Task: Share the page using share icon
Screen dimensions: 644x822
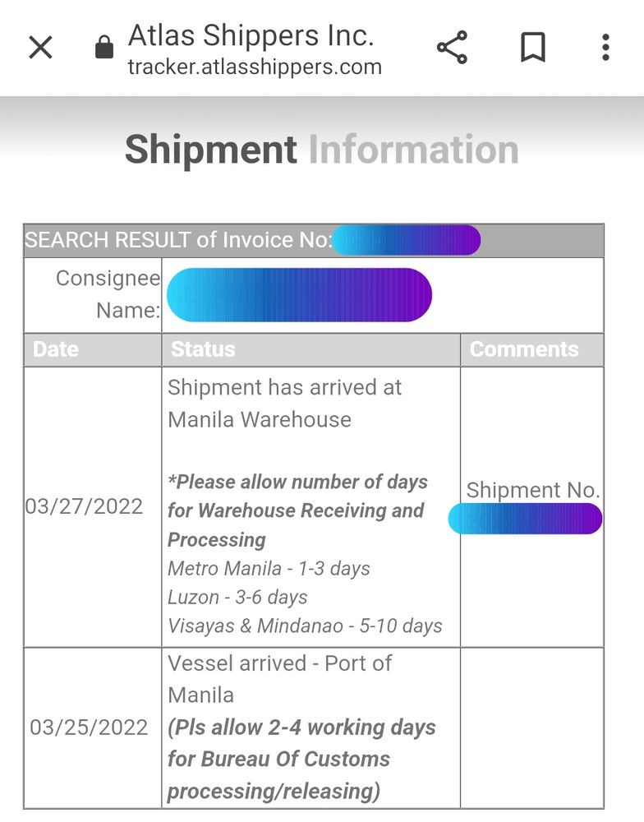Action: coord(452,47)
